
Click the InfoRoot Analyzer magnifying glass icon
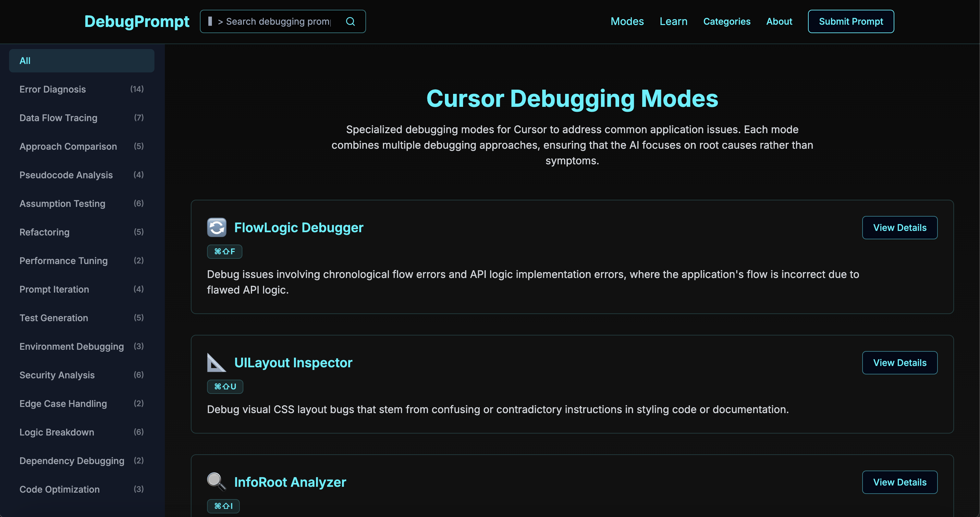coord(216,482)
